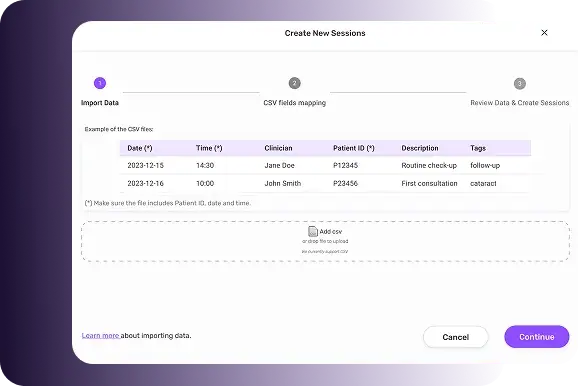Click the 10:00 time cell
This screenshot has width=579, height=386.
[x=205, y=183]
